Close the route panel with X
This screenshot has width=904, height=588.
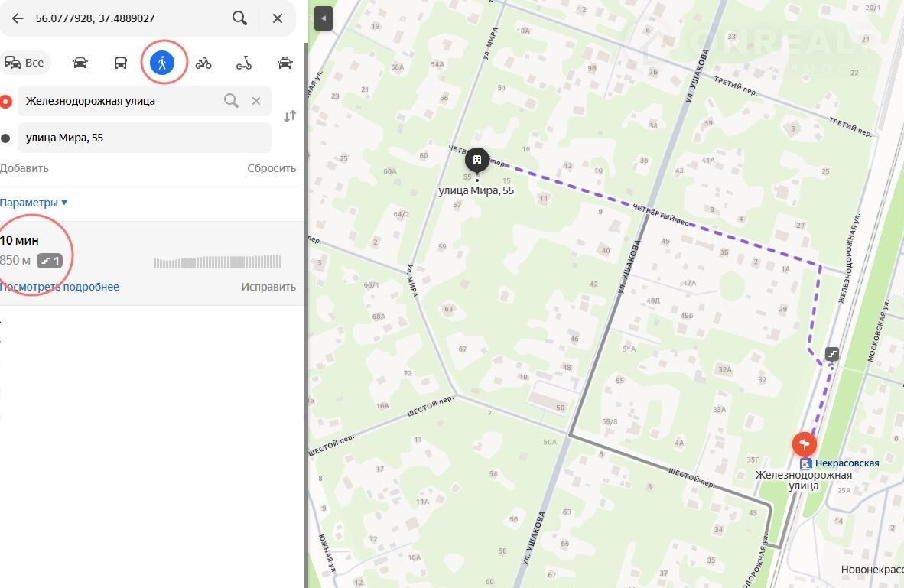coord(278,18)
